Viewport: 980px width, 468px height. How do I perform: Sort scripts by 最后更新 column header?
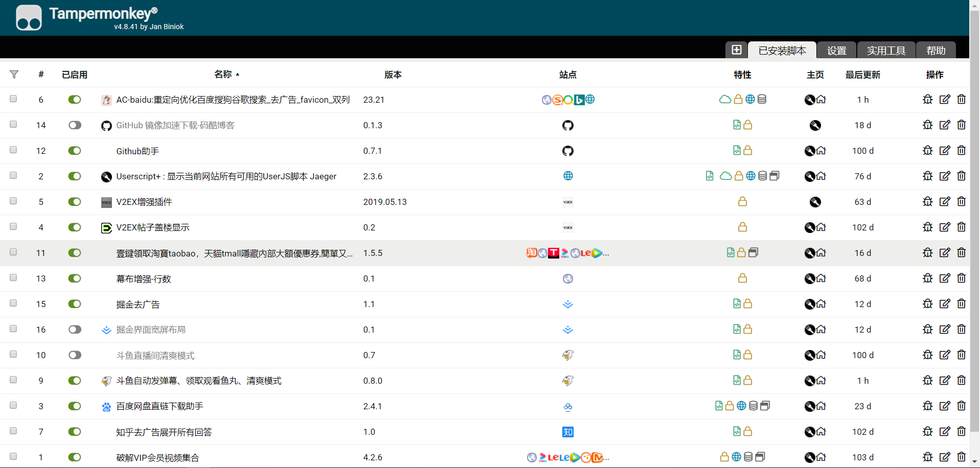tap(862, 75)
